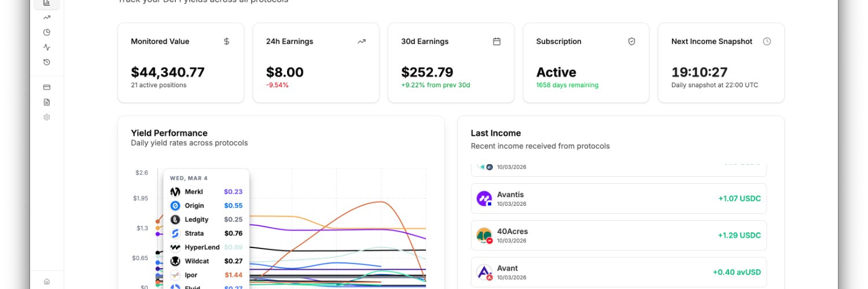The height and width of the screenshot is (289, 868).
Task: Click '+9.22% from prev 30d' text
Action: pyautogui.click(x=436, y=85)
